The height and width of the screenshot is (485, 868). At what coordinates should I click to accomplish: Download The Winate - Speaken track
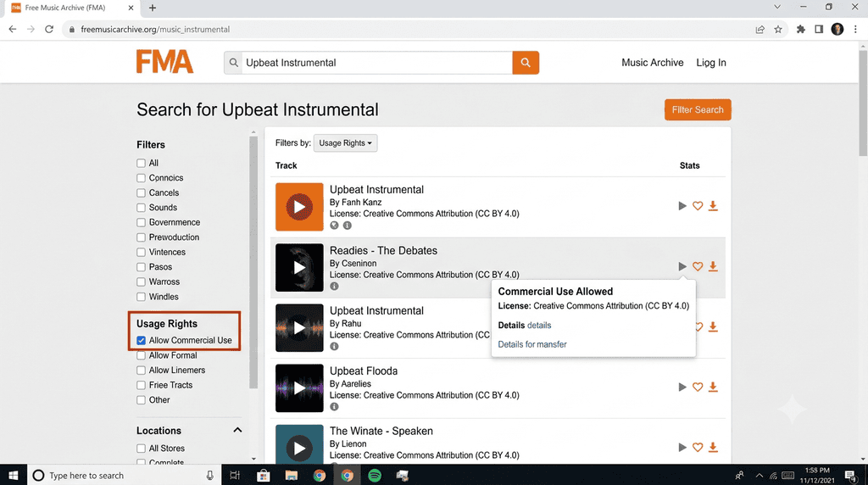pos(713,448)
